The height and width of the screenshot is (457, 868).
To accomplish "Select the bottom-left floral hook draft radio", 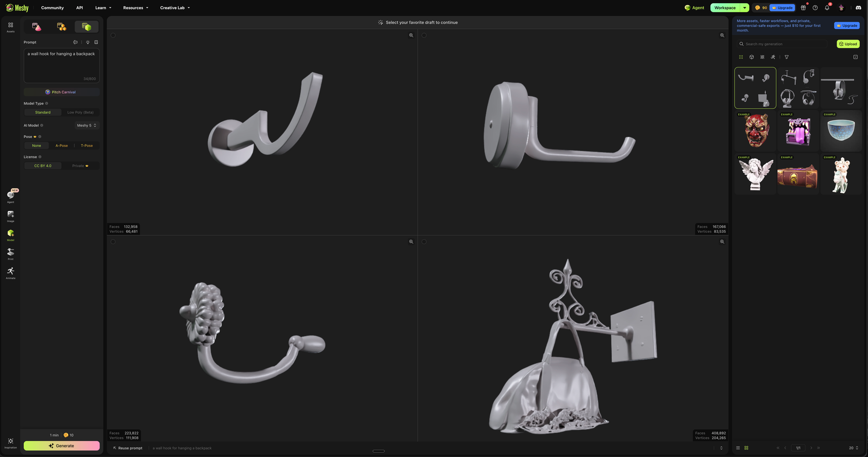I will [x=113, y=242].
